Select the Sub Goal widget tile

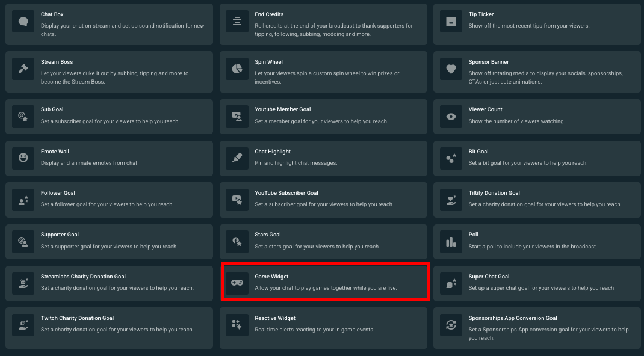109,117
